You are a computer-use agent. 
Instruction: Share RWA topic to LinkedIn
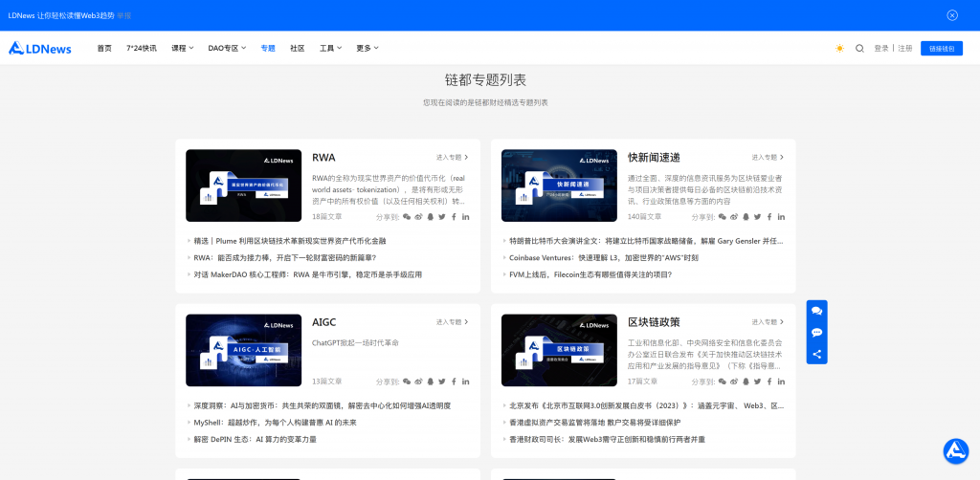point(466,217)
